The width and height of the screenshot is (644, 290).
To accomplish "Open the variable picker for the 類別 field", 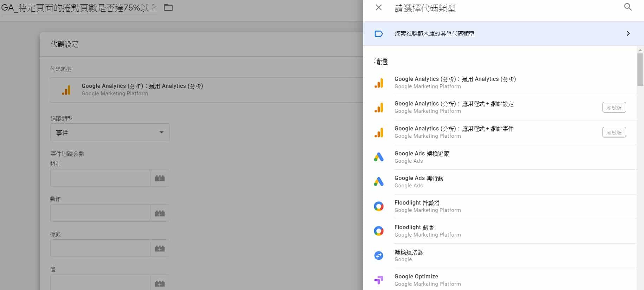I will click(160, 178).
